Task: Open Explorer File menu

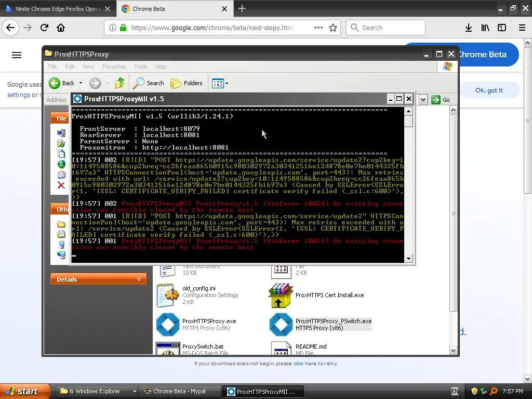Action: 52,66
